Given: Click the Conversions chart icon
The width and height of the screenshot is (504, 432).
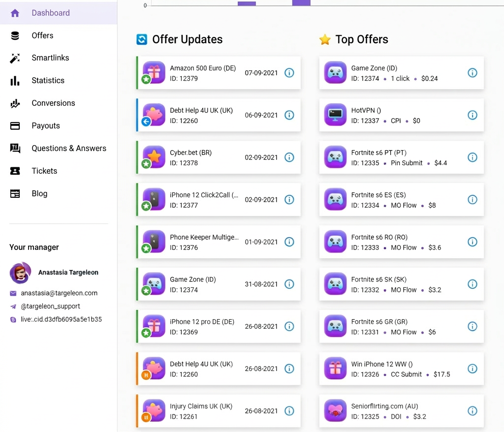Looking at the screenshot, I should coord(15,103).
